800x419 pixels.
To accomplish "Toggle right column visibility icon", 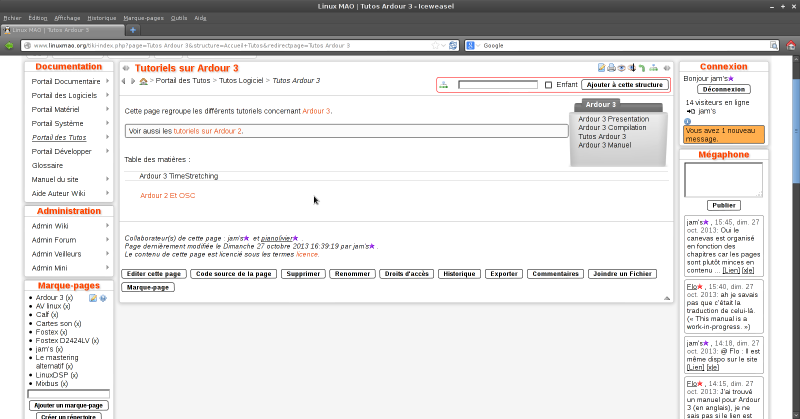I will pos(667,68).
